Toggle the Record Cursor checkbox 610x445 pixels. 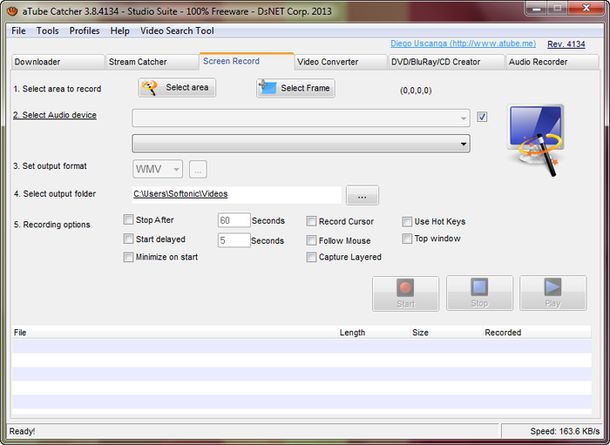tap(312, 221)
